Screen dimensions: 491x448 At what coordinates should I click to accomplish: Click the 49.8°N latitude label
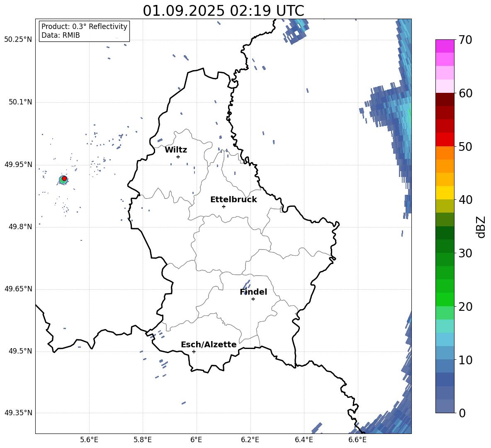click(x=20, y=227)
